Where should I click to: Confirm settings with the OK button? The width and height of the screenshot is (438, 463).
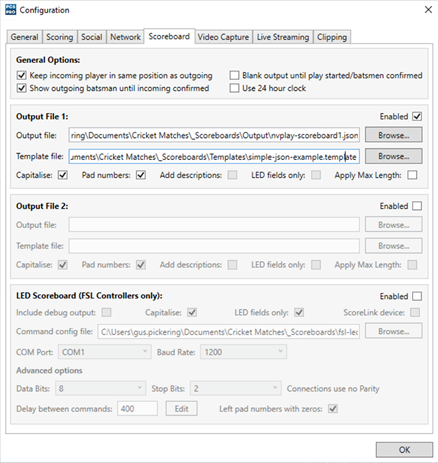point(404,450)
